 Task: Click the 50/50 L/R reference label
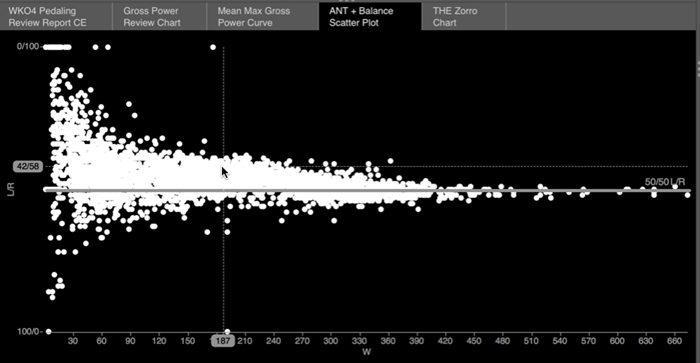pos(665,182)
